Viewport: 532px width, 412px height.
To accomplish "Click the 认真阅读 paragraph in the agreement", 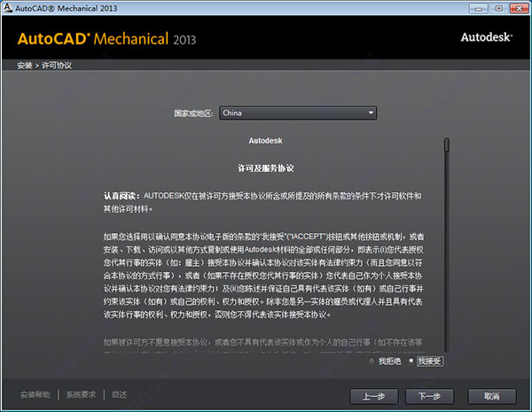I will click(263, 202).
